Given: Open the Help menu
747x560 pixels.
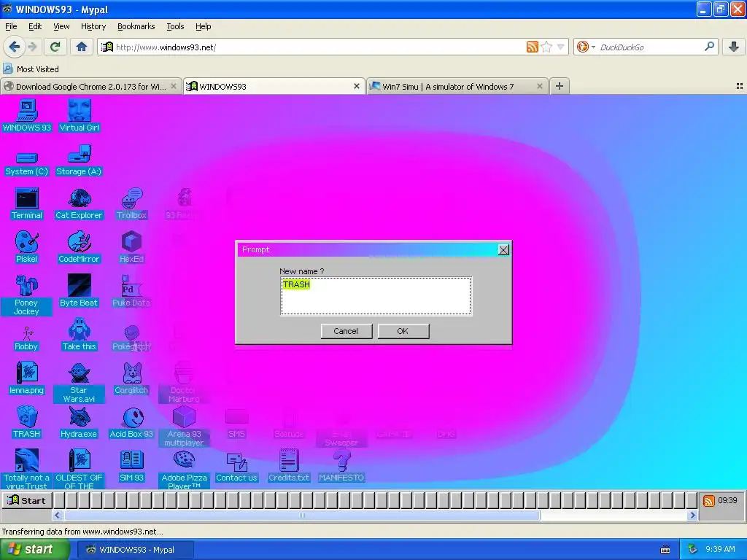Looking at the screenshot, I should 203,26.
